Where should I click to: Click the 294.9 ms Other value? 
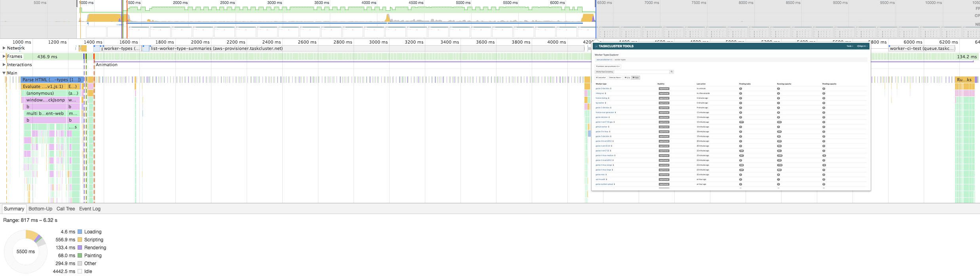[x=65, y=264]
